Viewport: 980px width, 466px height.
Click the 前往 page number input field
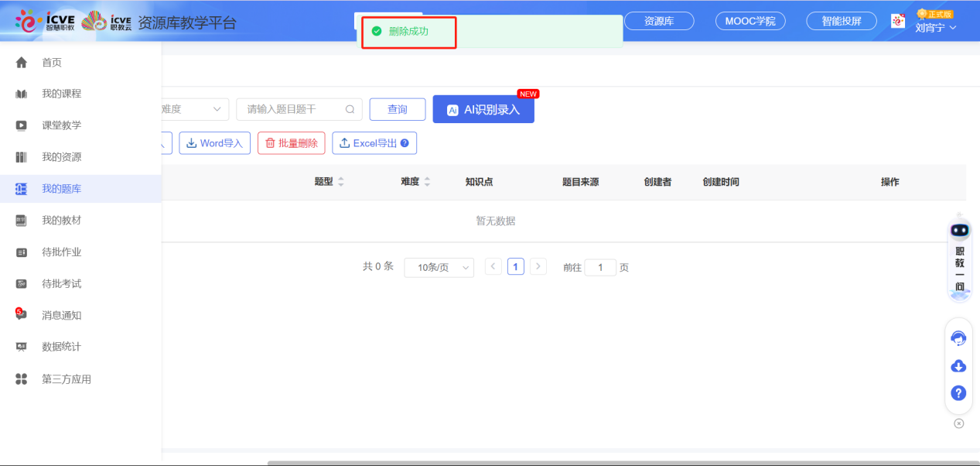pyautogui.click(x=600, y=267)
